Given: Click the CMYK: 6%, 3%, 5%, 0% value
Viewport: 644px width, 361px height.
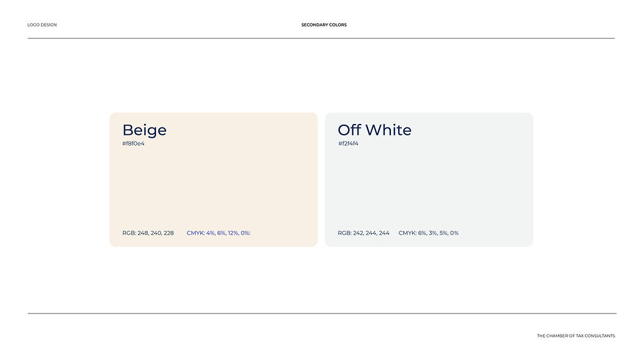Looking at the screenshot, I should click(428, 233).
